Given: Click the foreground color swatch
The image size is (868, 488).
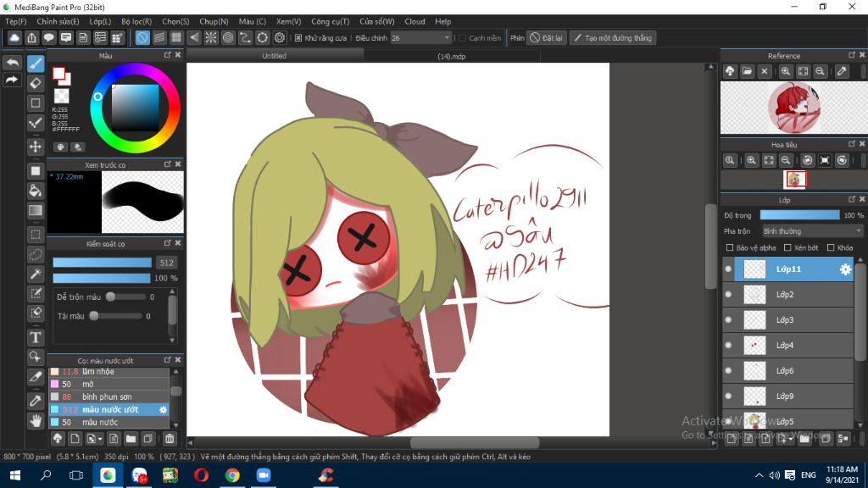Looking at the screenshot, I should point(58,73).
